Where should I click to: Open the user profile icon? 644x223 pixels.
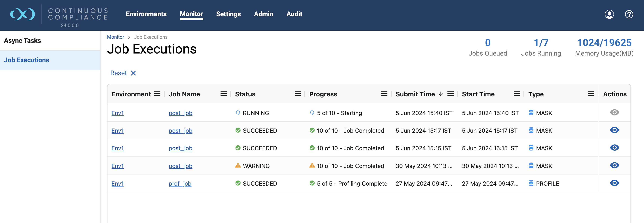[609, 14]
